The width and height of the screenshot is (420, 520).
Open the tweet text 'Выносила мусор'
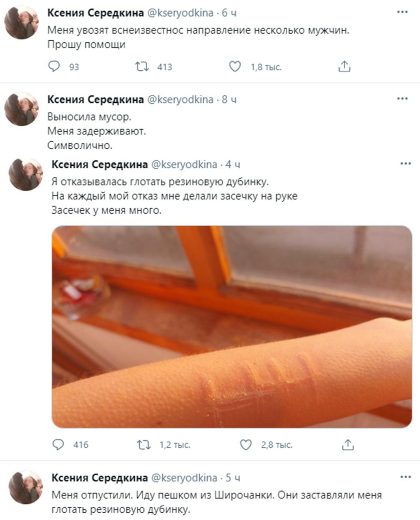[90, 117]
